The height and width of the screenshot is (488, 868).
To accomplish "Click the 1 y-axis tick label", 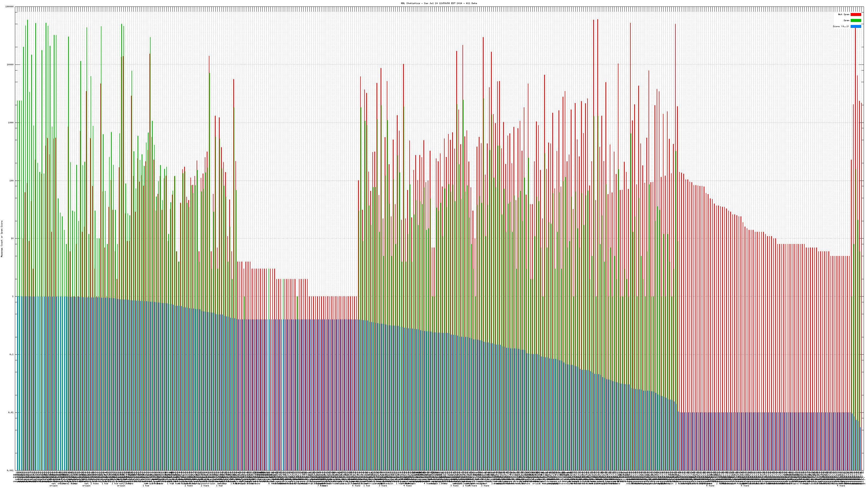I will pos(13,297).
